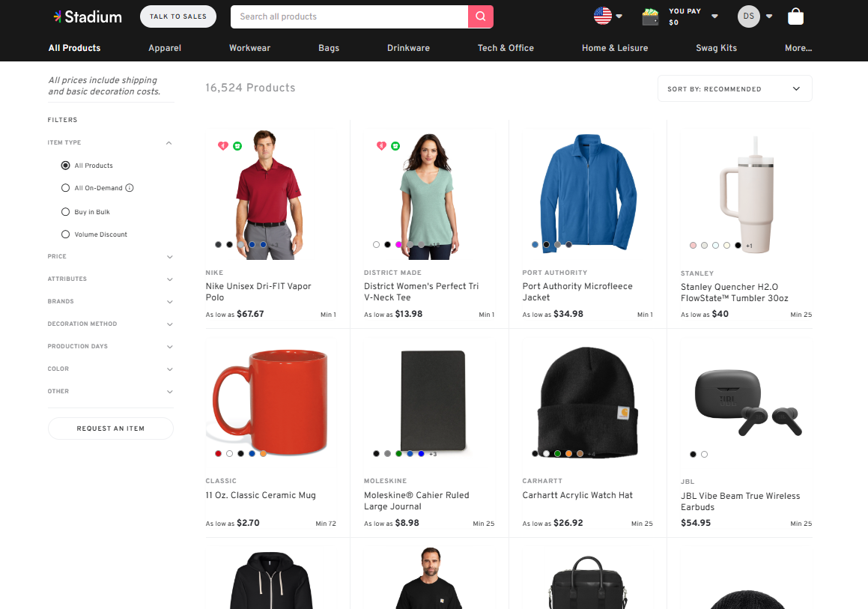Go to All Products tab

pos(75,48)
